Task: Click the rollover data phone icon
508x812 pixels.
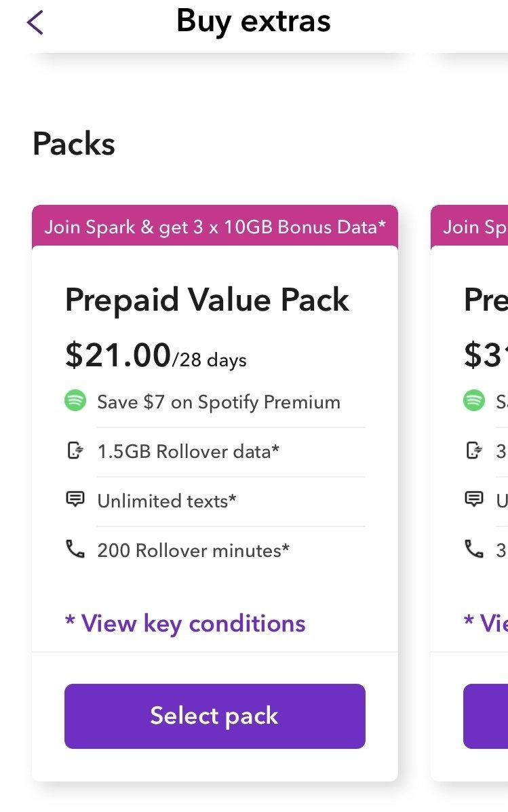Action: tap(75, 451)
